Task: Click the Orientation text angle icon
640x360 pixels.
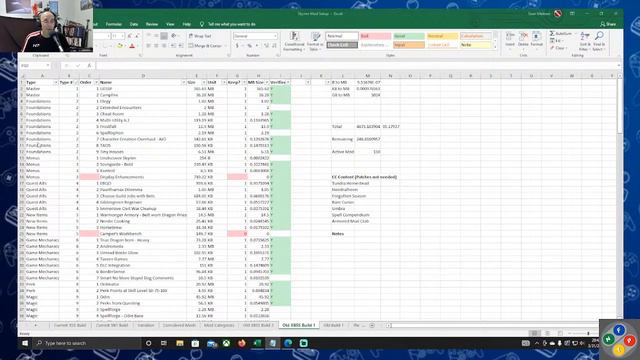Action: coord(174,36)
